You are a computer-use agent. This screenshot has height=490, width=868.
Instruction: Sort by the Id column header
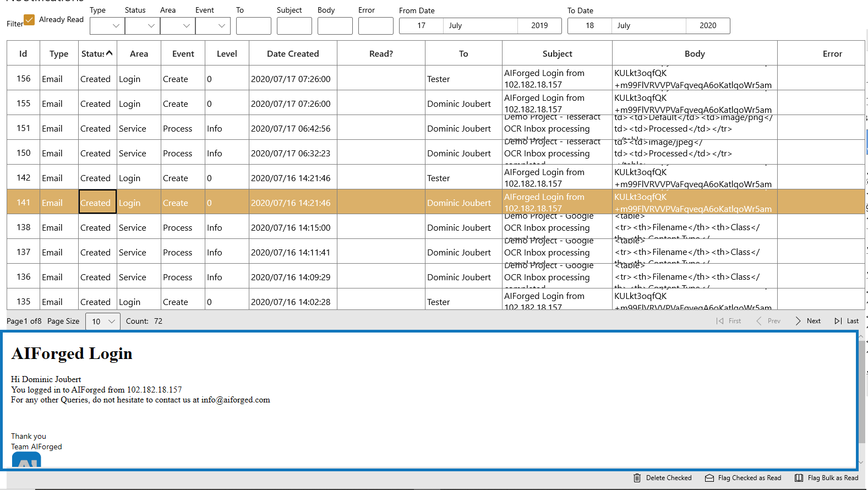pyautogui.click(x=23, y=53)
